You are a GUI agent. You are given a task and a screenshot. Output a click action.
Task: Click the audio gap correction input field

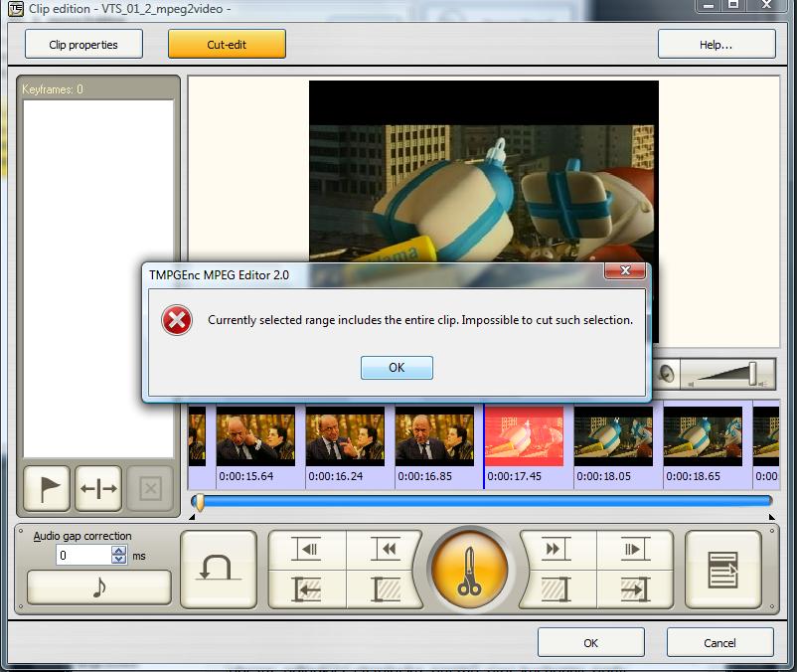pos(82,556)
